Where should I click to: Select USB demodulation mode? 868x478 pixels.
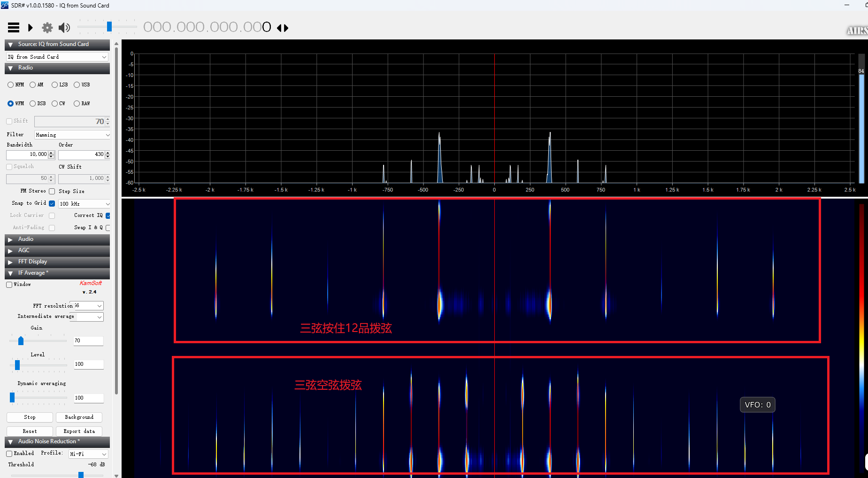coord(77,85)
